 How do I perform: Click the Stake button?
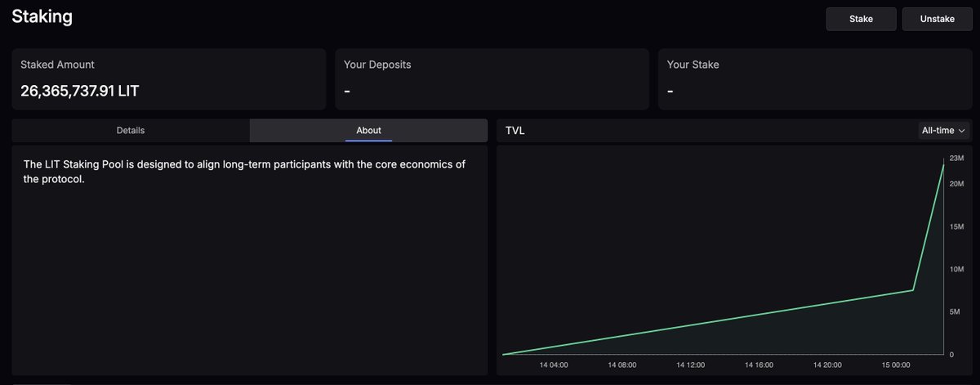click(x=861, y=19)
